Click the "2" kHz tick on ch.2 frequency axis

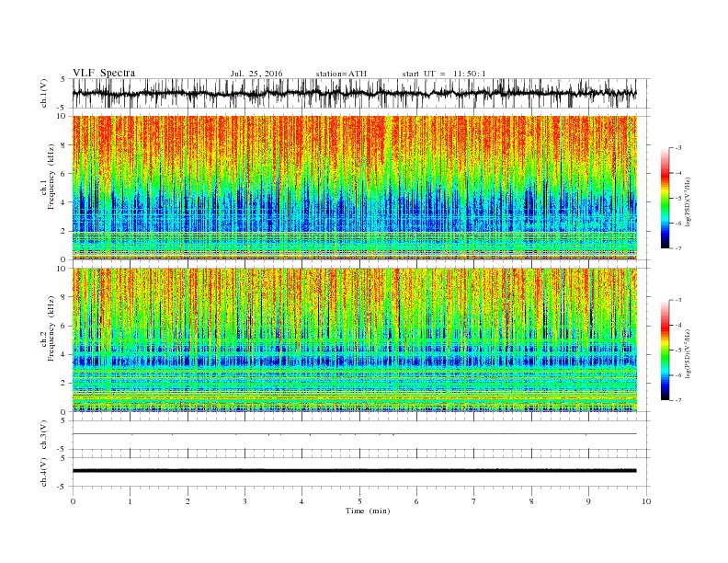[63, 384]
